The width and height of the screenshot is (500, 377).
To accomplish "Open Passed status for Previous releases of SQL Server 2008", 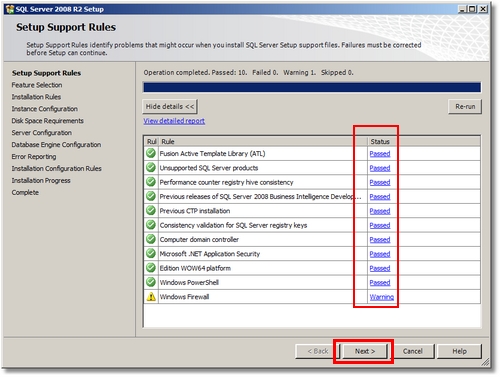I will coord(380,197).
